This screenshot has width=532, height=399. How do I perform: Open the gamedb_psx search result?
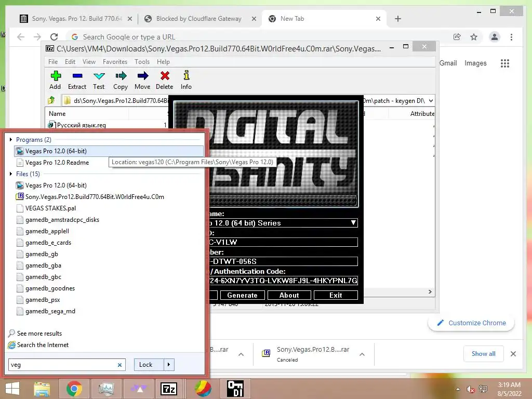pos(43,300)
